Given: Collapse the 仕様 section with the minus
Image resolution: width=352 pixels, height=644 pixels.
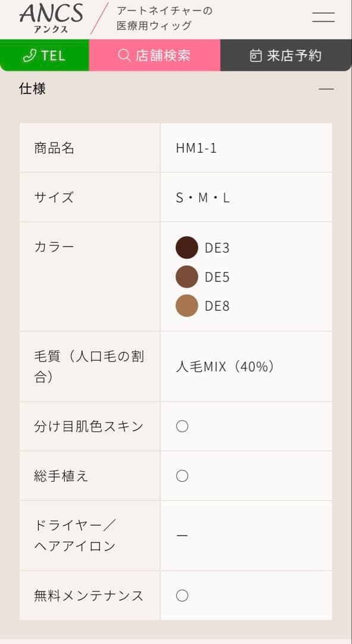Looking at the screenshot, I should pos(326,88).
